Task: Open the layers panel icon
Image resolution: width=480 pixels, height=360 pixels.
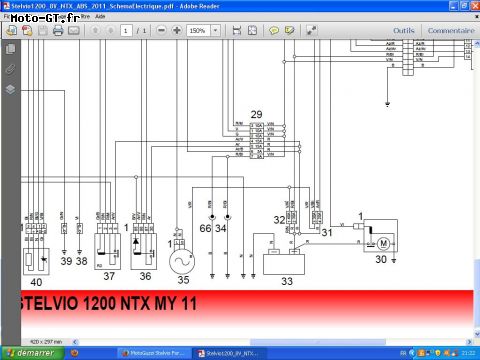Action: (11, 89)
